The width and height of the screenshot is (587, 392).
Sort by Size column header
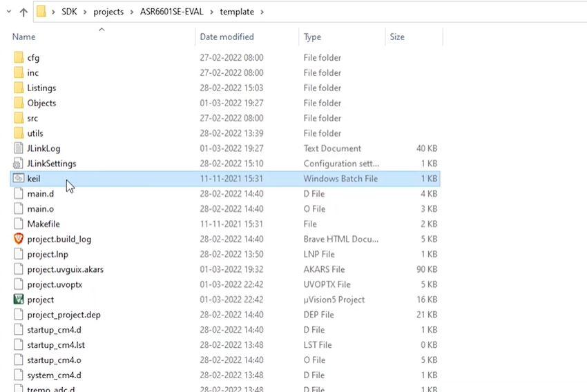click(397, 37)
